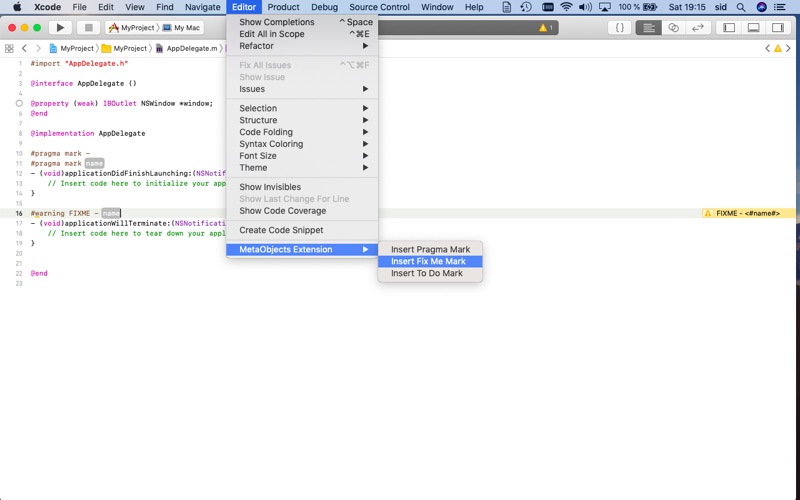
Task: Open the Source Control menu
Action: click(x=379, y=7)
